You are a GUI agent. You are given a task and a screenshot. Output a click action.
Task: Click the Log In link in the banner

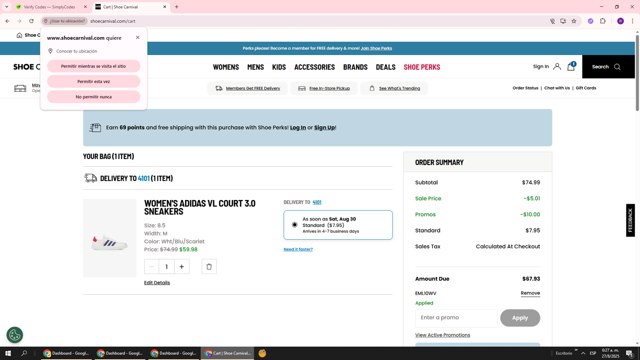coord(298,127)
